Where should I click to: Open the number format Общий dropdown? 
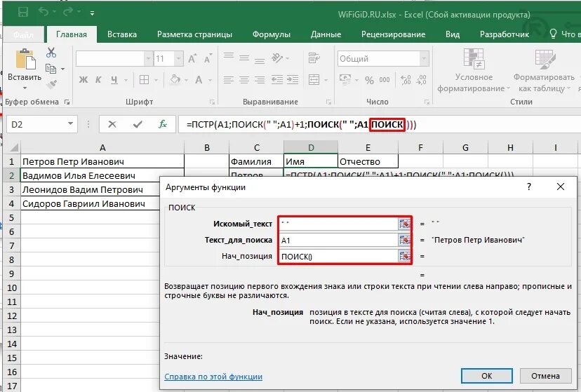tap(424, 58)
